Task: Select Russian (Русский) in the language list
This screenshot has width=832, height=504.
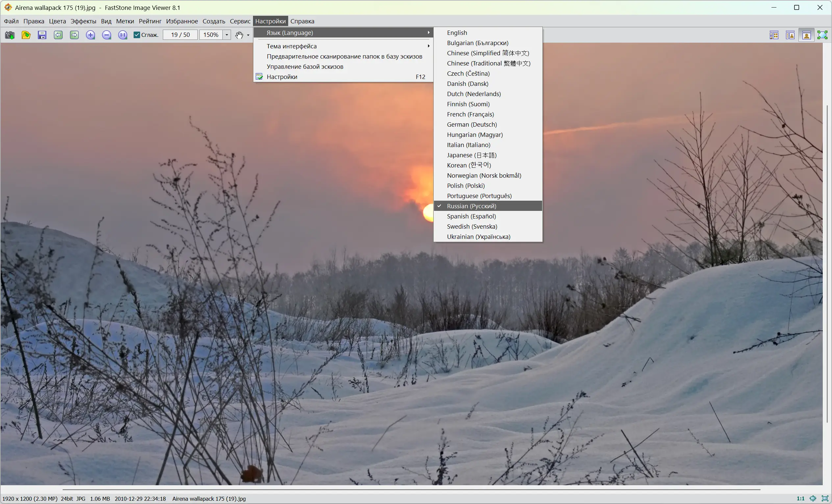Action: click(x=471, y=206)
